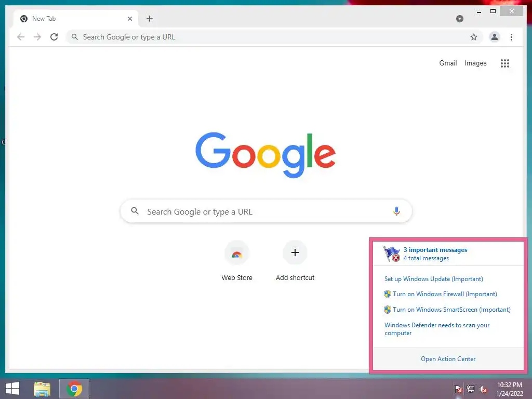Reload the page with the refresh icon

pyautogui.click(x=54, y=37)
